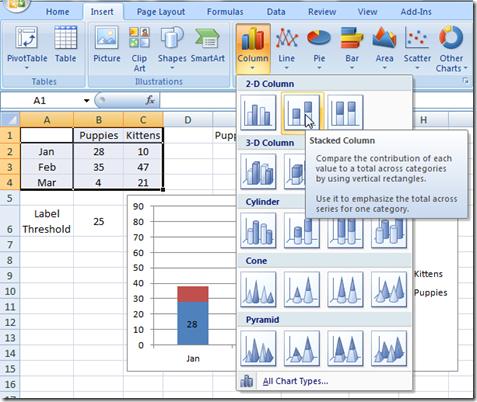Screen dimensions: 477x402
Task: Switch to the Page Layout tab
Action: (161, 12)
